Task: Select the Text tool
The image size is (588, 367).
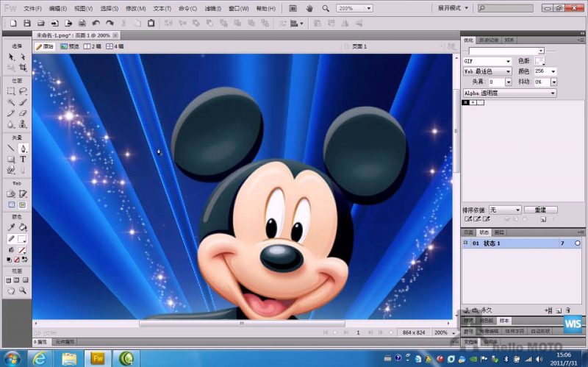Action: point(23,159)
